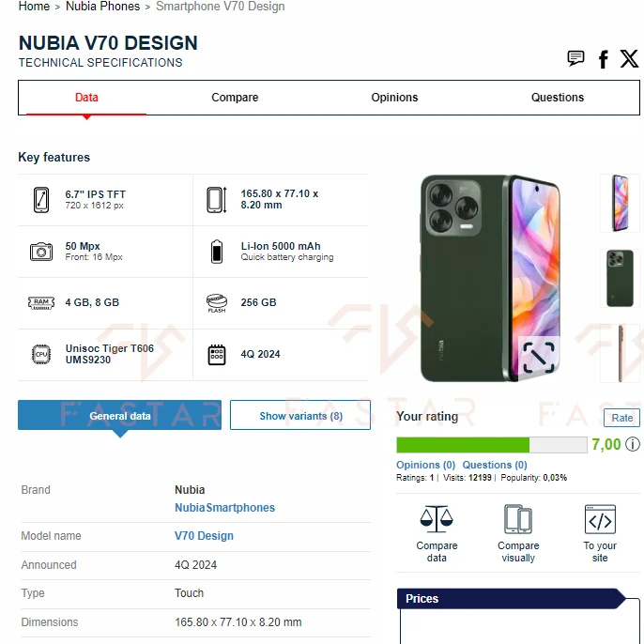This screenshot has height=644, width=644.
Task: Click the rating info circle icon
Action: (x=633, y=444)
